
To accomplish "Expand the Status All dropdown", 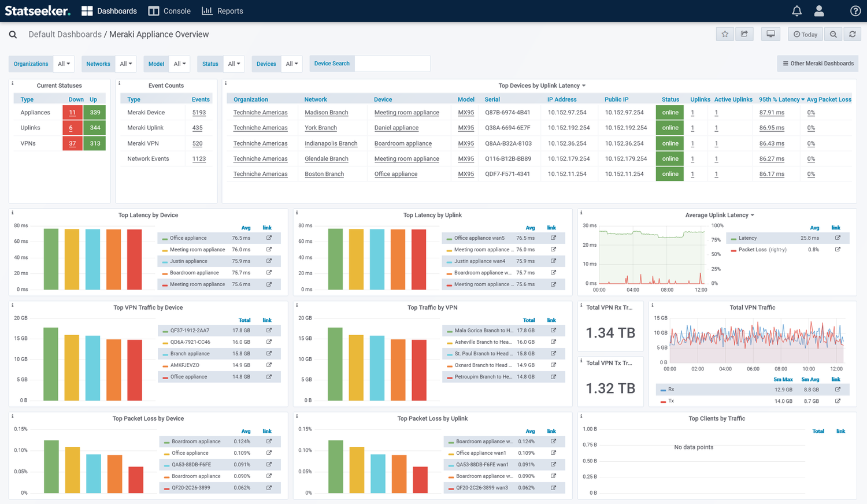I will tap(234, 64).
